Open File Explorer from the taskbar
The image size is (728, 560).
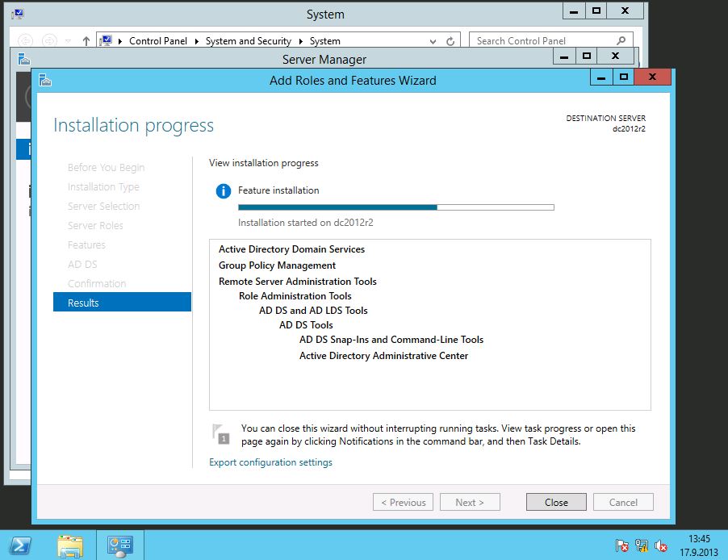tap(70, 545)
